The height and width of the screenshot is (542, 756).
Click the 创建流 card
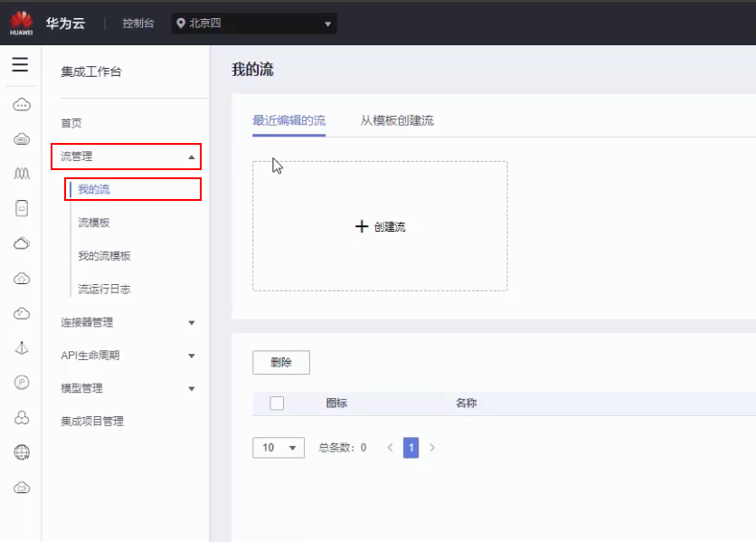(x=380, y=226)
